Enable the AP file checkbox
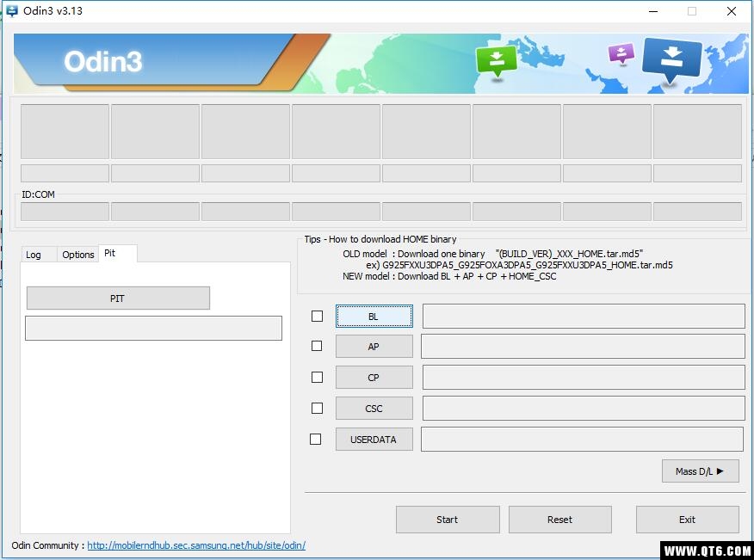The width and height of the screenshot is (754, 560). click(317, 346)
